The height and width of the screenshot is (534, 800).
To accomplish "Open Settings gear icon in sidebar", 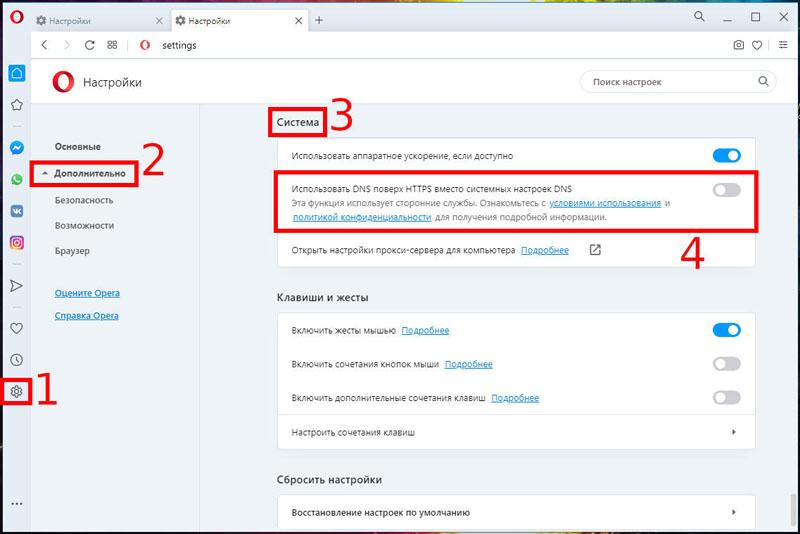I will point(16,392).
